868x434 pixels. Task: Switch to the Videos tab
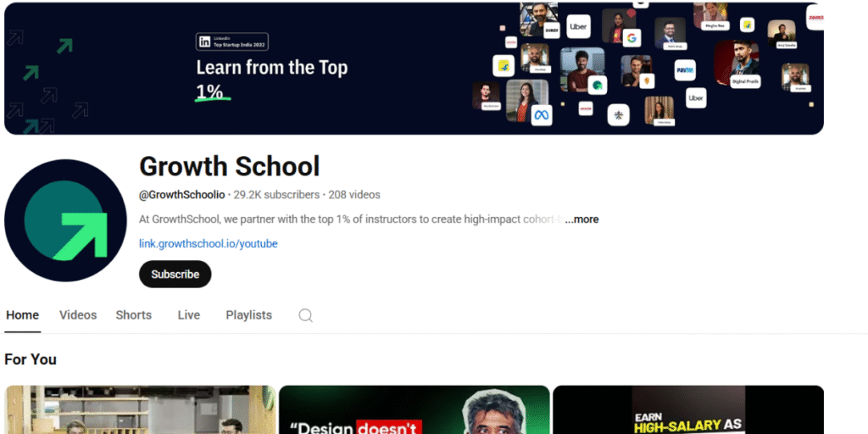(x=78, y=315)
